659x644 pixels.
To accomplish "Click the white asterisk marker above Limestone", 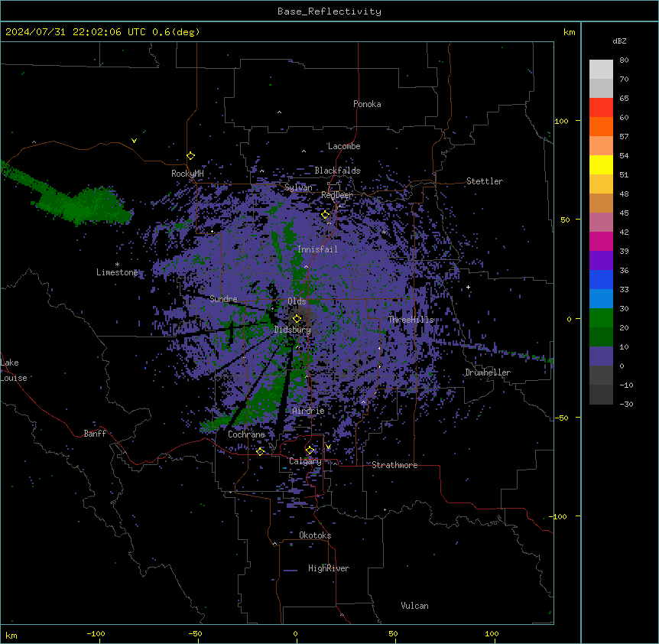I will (x=117, y=265).
